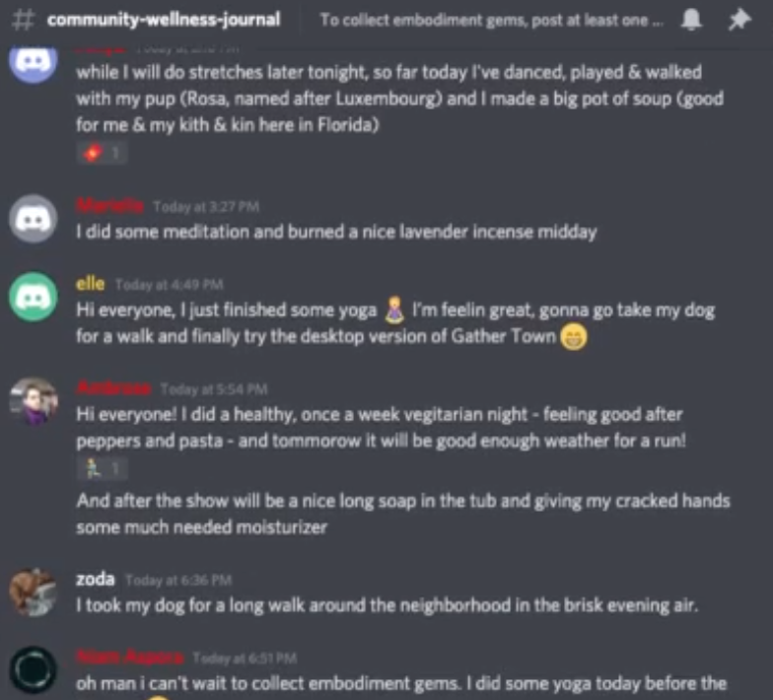The width and height of the screenshot is (773, 700).
Task: Toggle the runner reaction under the vegetarian night message
Action: click(x=103, y=468)
